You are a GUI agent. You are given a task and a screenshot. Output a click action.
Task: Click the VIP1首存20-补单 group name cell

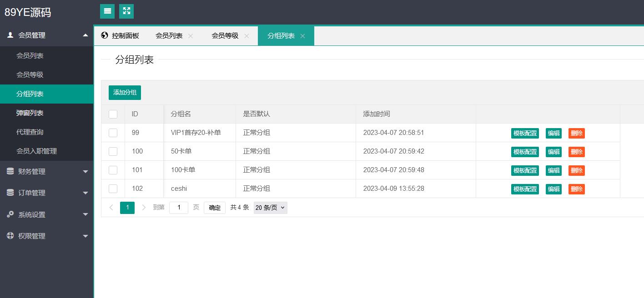click(200, 133)
